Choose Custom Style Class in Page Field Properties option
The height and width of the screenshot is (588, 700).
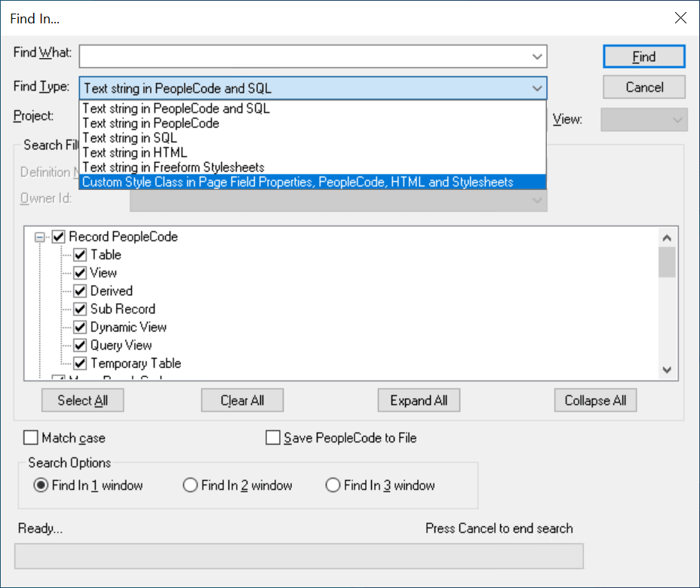[312, 182]
